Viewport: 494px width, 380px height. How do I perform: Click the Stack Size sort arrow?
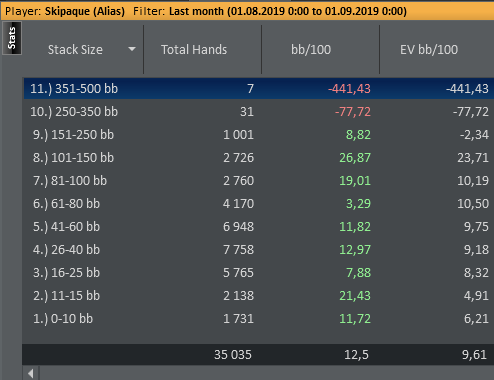pos(132,49)
